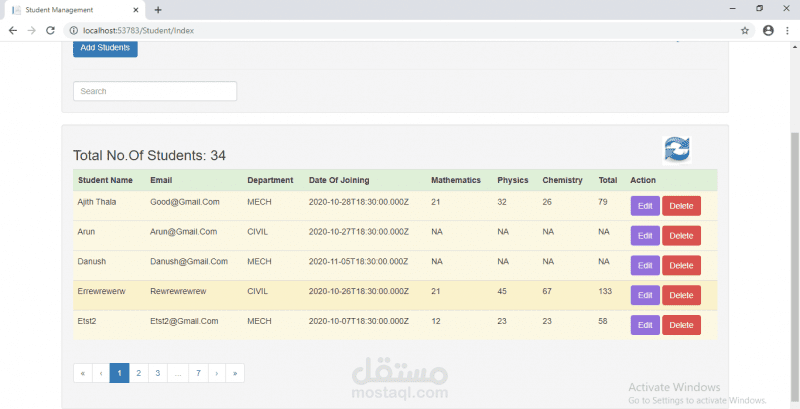800x409 pixels.
Task: Click the blue refresh icon above table
Action: point(677,149)
